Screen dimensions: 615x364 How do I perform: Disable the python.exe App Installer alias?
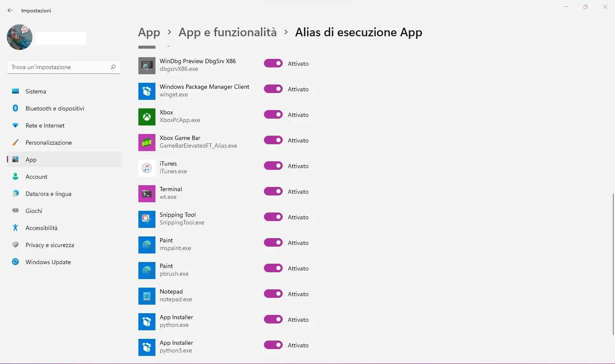273,319
